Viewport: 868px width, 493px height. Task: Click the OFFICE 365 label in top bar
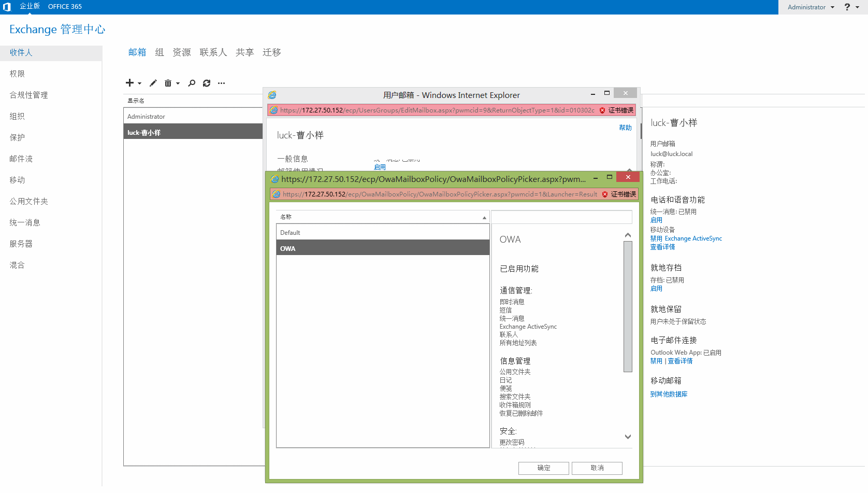click(x=65, y=7)
